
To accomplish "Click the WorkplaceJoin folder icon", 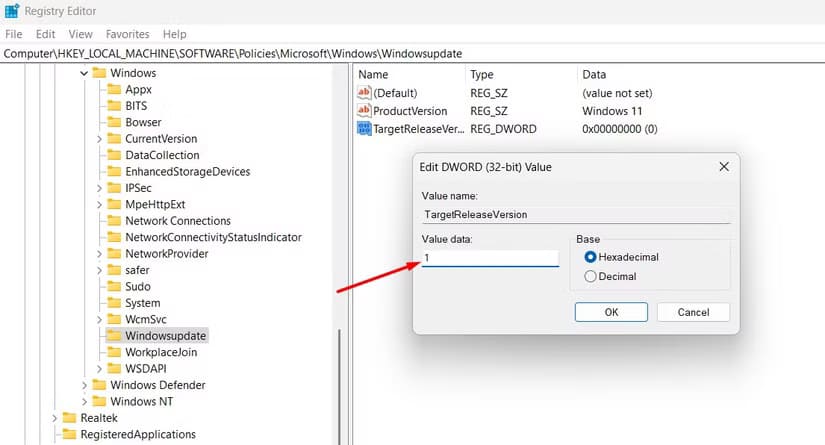I will (x=114, y=352).
